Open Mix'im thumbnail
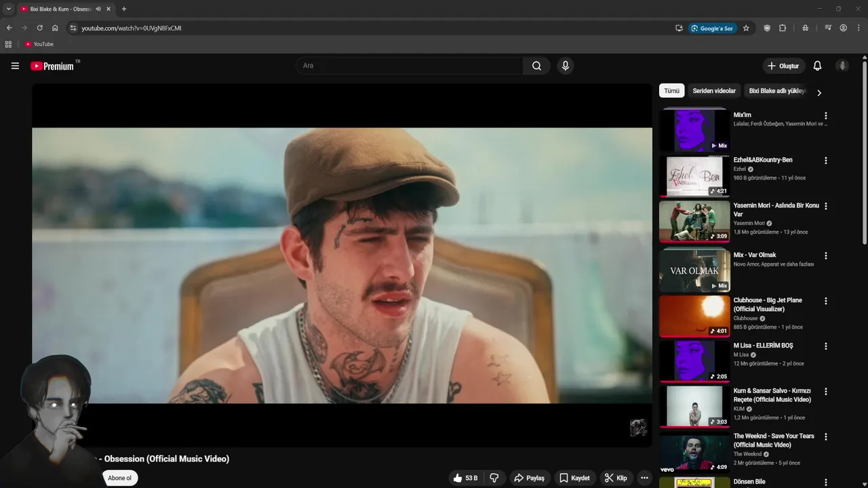Screen dimensions: 868x488 (694, 131)
